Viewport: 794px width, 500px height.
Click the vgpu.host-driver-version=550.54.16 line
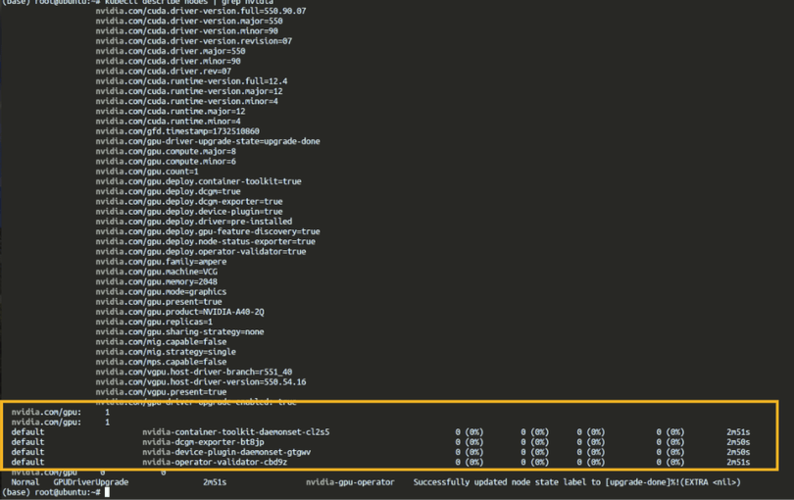[x=201, y=382]
